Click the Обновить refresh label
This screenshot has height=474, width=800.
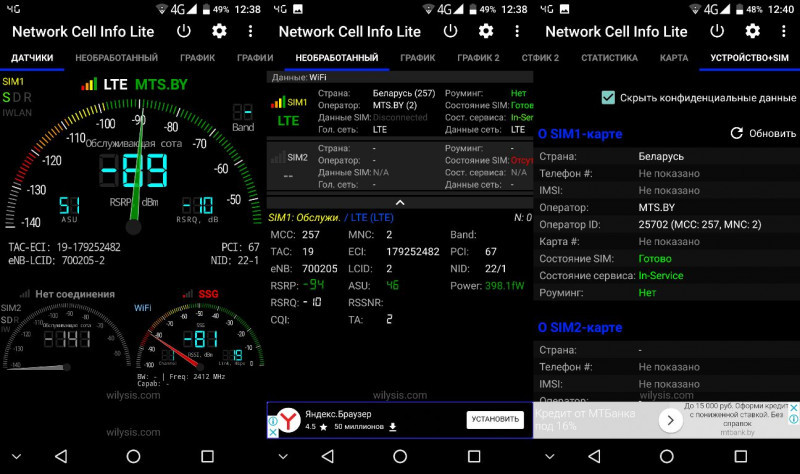772,133
